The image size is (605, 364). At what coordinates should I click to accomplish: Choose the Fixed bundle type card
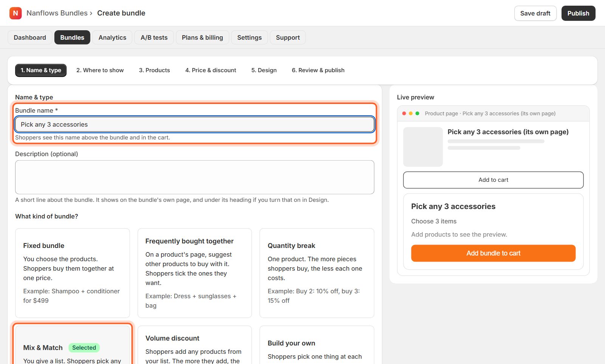click(x=73, y=273)
